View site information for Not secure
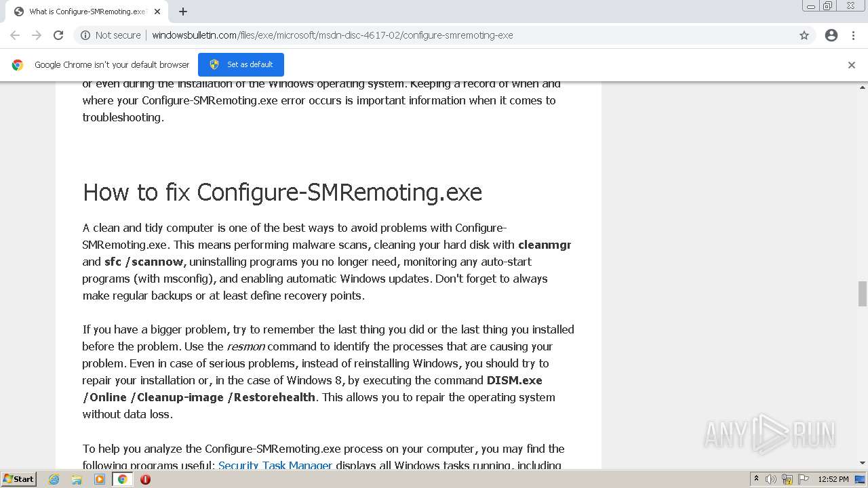 tap(111, 35)
